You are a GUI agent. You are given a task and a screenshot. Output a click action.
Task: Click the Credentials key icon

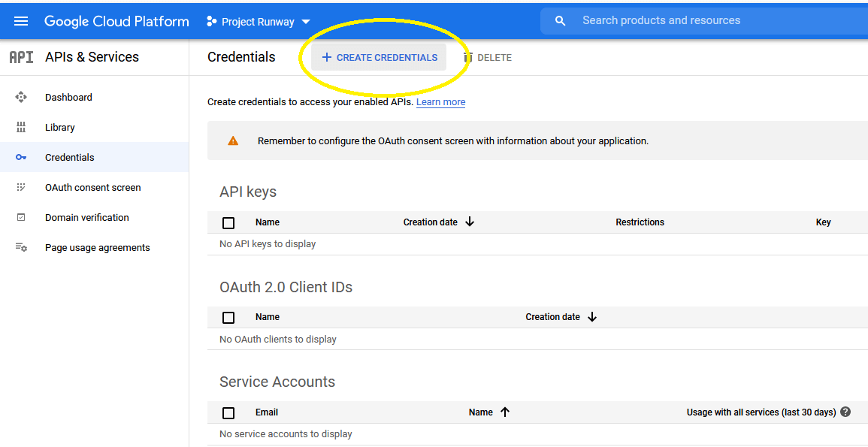21,158
